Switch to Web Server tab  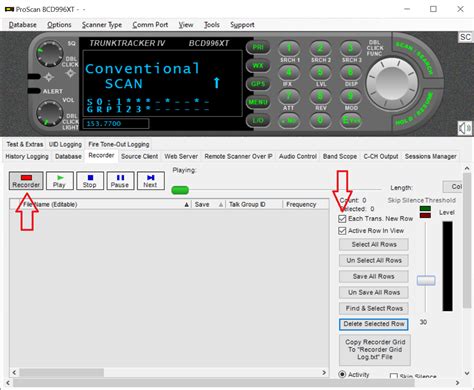181,156
